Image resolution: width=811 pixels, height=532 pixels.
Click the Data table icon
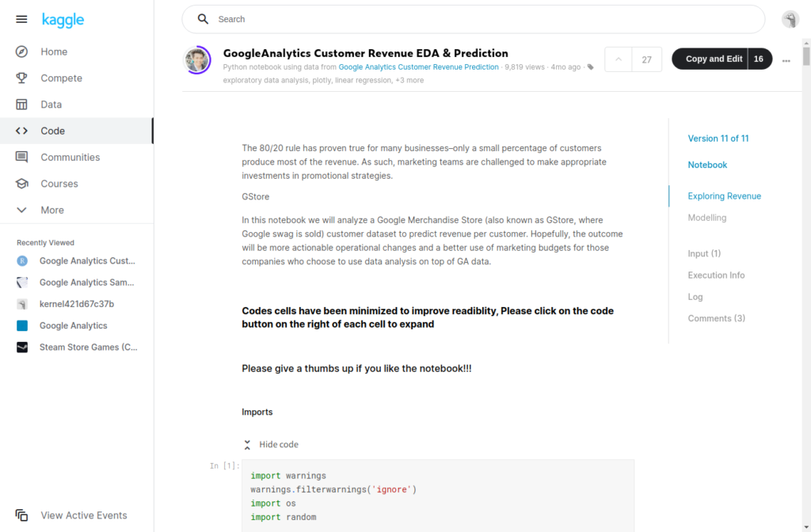(22, 104)
